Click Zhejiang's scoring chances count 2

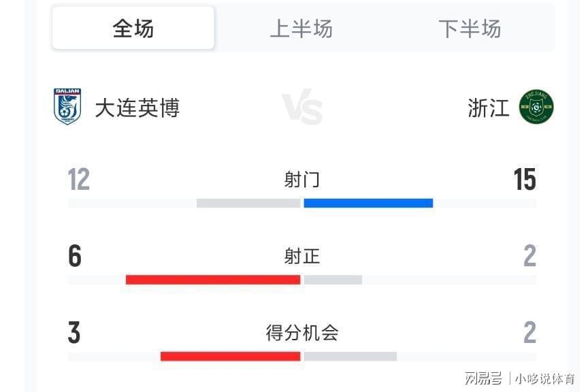click(529, 333)
